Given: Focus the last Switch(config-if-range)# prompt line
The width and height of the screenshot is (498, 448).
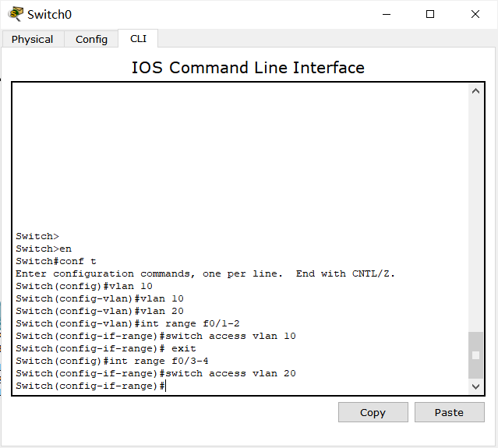Looking at the screenshot, I should coord(90,386).
